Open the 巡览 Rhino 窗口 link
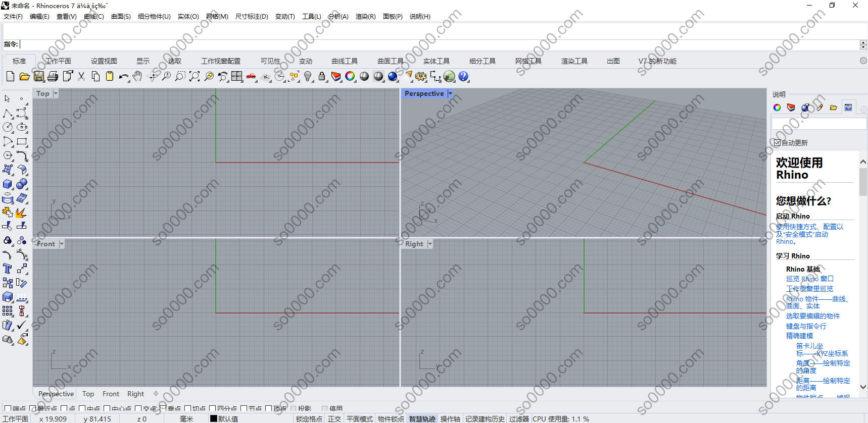This screenshot has height=423, width=868. click(x=810, y=279)
